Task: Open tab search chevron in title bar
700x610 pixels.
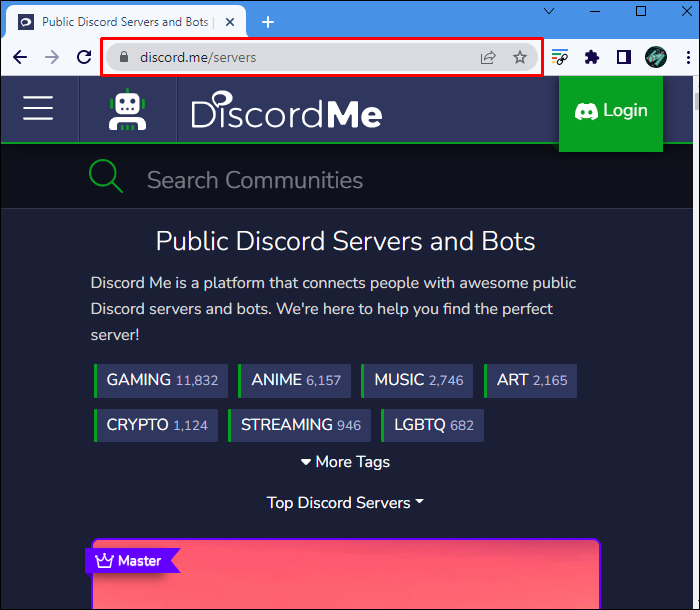Action: pos(549,11)
